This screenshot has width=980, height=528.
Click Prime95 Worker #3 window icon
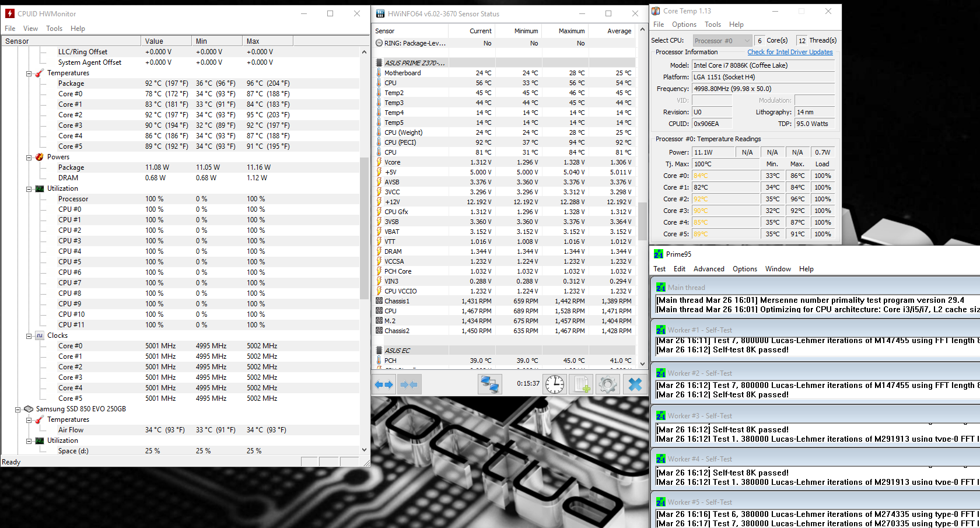660,415
